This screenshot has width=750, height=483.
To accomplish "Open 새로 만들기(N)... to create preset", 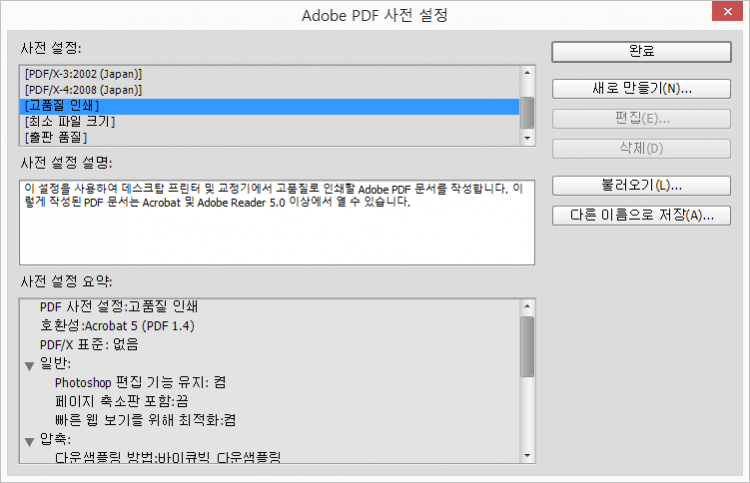I will (641, 88).
